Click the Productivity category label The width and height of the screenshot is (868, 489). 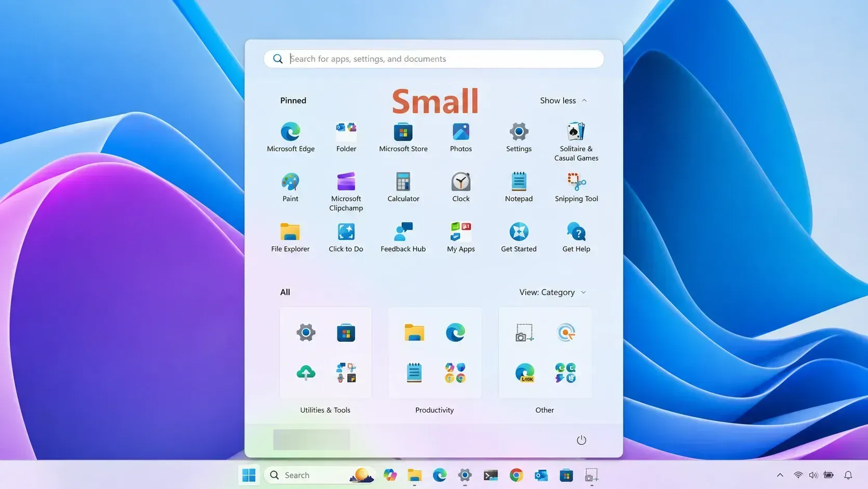435,410
